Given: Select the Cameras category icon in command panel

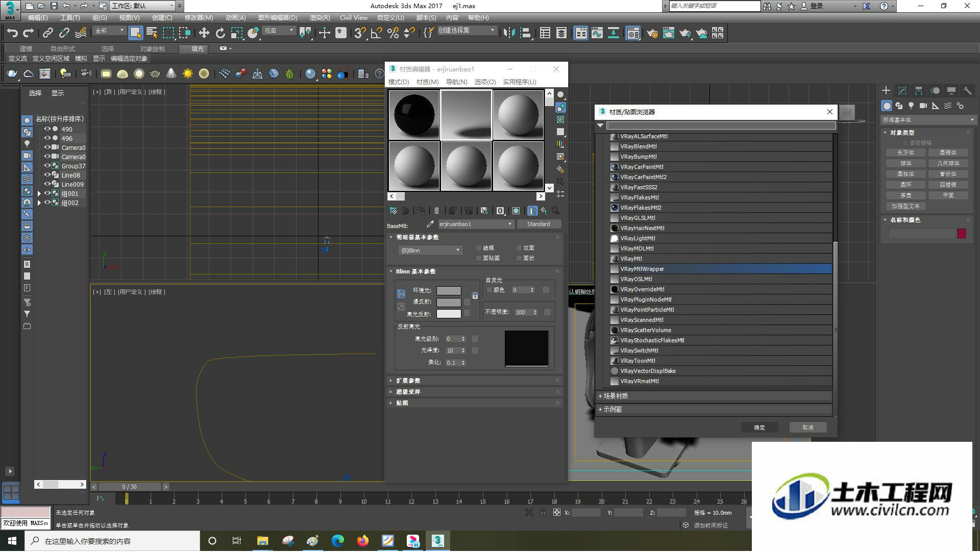Looking at the screenshot, I should pos(923,106).
